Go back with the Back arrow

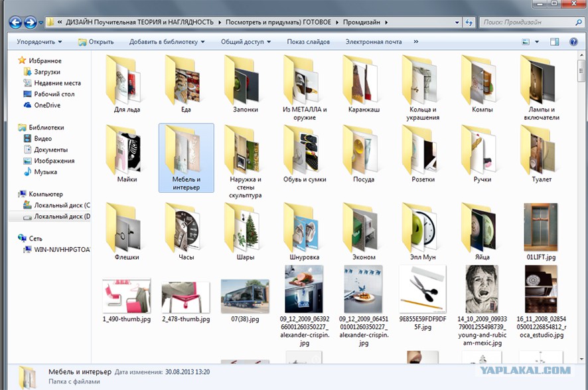click(x=15, y=23)
